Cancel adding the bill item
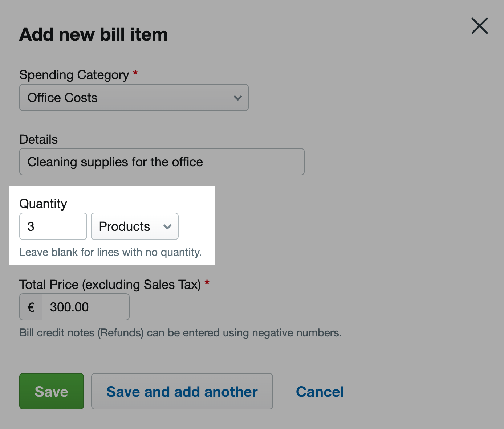The image size is (504, 429). pyautogui.click(x=320, y=392)
